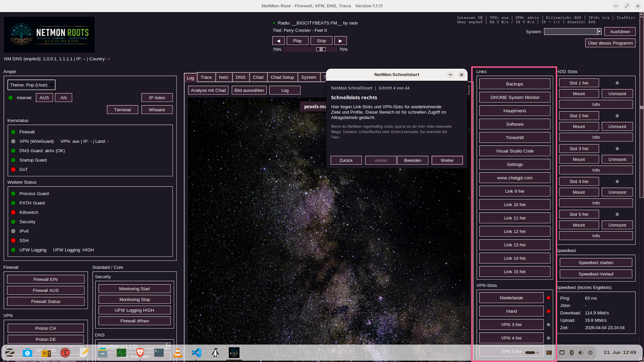The width and height of the screenshot is (644, 362).
Task: Click the main window vertical scrollbar
Action: (641, 107)
